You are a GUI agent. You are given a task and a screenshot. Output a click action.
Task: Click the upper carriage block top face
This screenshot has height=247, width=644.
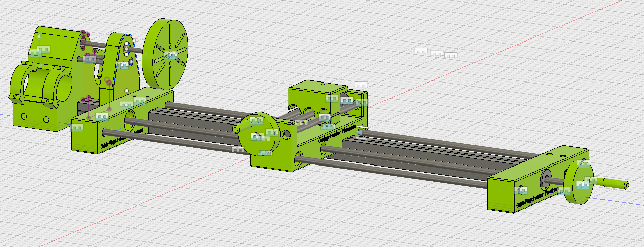(x=320, y=87)
